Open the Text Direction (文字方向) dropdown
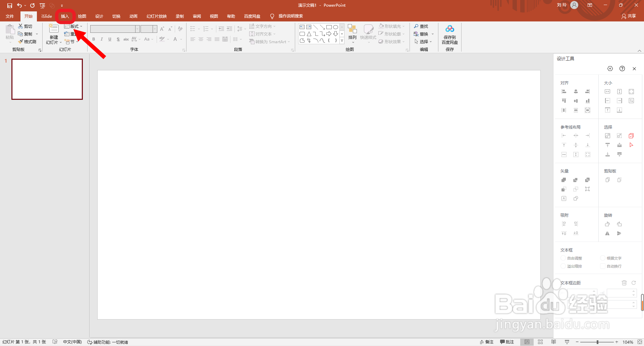Image resolution: width=644 pixels, height=346 pixels. [262, 26]
